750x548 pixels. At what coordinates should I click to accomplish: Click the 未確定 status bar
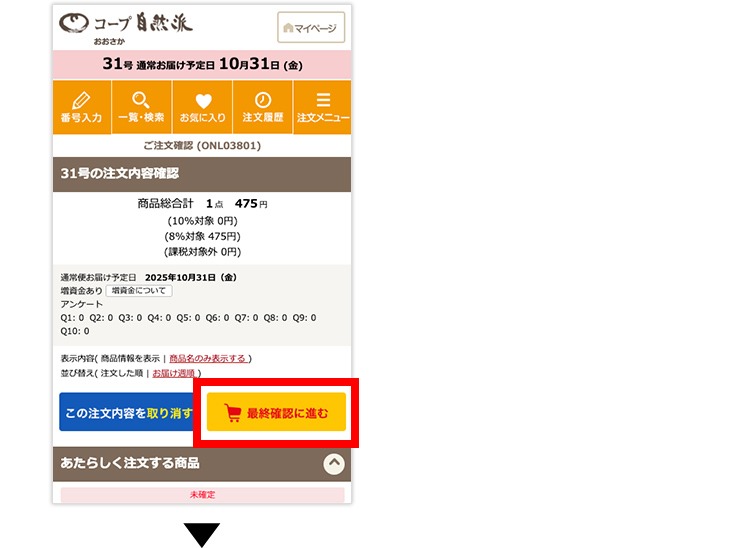tap(202, 494)
